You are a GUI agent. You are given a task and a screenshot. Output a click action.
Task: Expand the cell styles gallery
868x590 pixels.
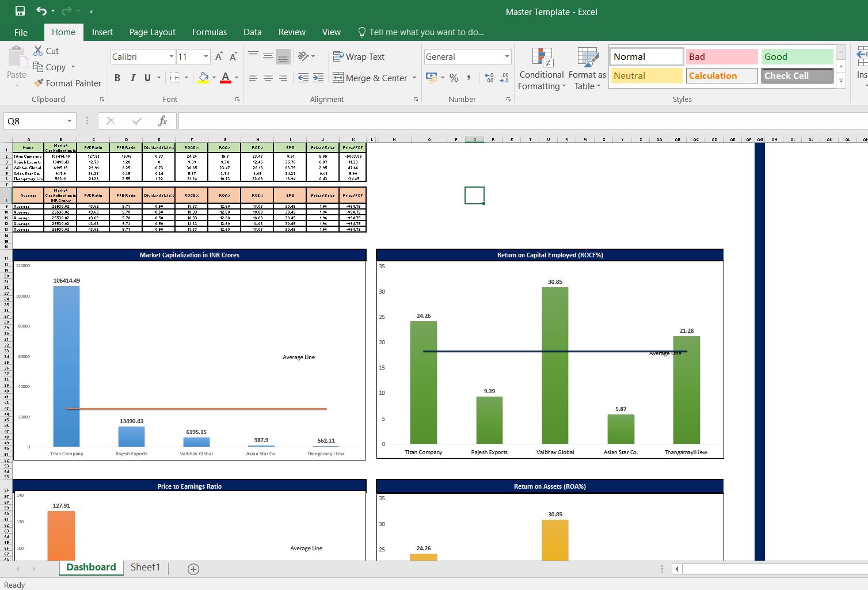(841, 81)
